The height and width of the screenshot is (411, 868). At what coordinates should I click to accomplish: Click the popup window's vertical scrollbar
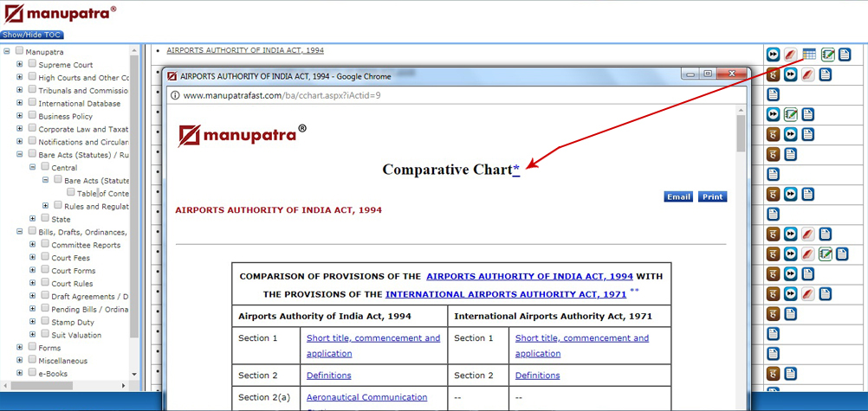740,260
